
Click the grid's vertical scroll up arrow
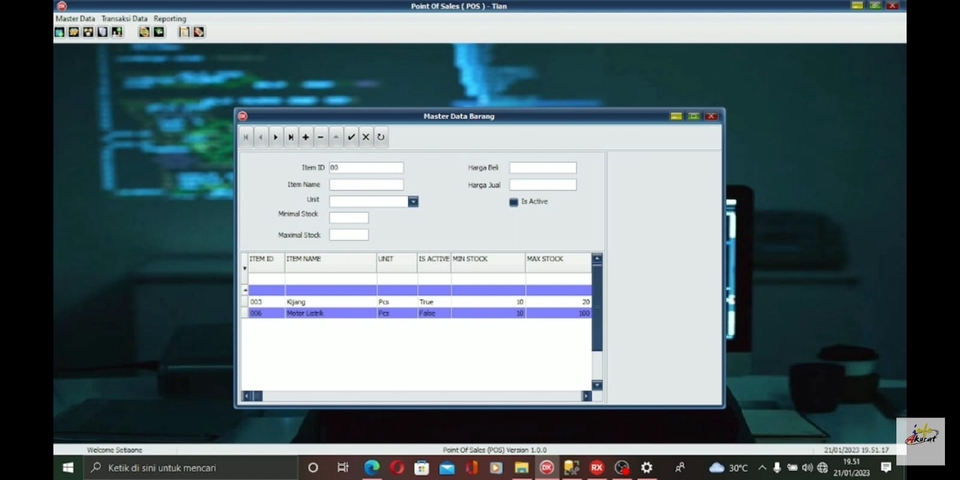click(597, 258)
